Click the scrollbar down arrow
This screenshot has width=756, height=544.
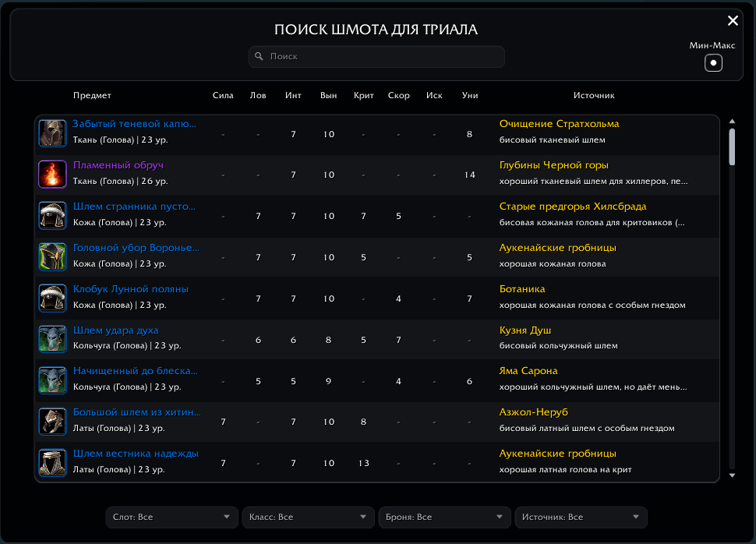point(732,475)
